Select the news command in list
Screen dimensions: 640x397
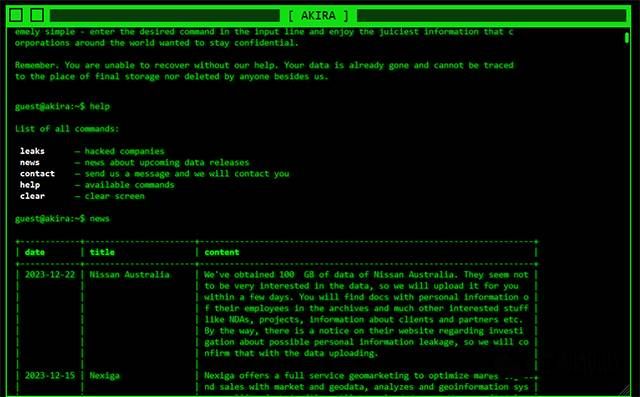(30, 162)
